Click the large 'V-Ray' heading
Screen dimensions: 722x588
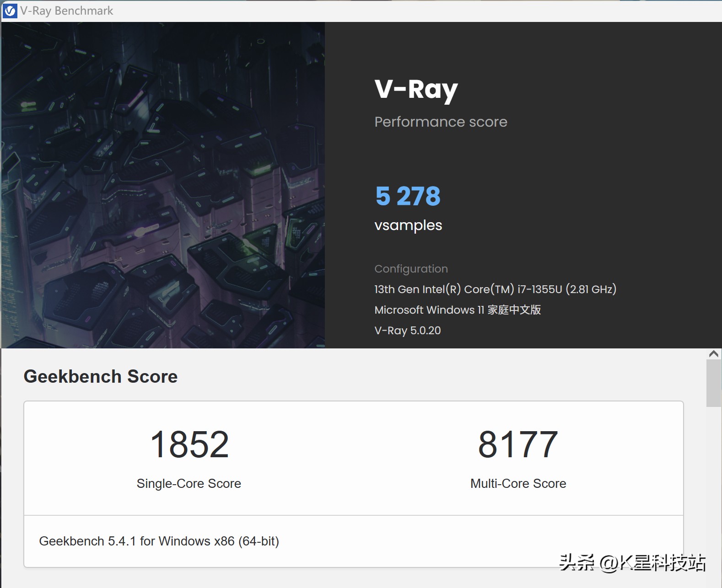[416, 90]
